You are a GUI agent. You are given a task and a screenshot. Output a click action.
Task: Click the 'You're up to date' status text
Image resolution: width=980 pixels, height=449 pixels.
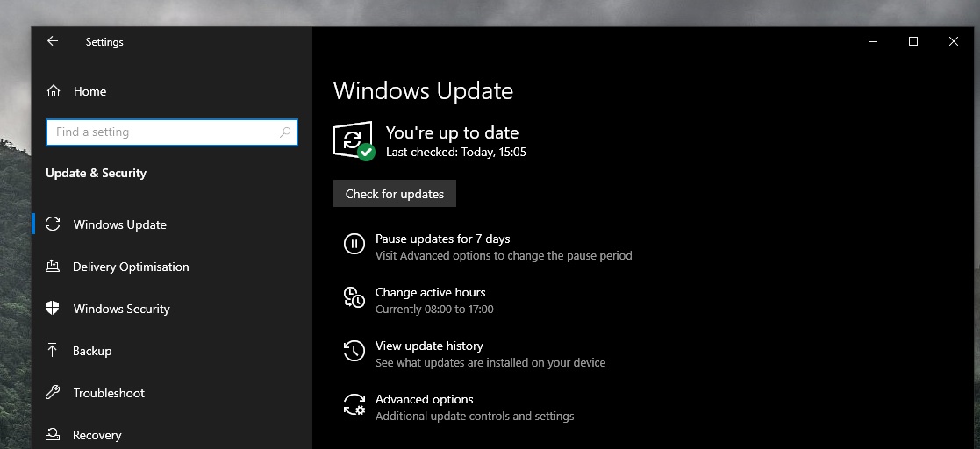[x=452, y=132]
